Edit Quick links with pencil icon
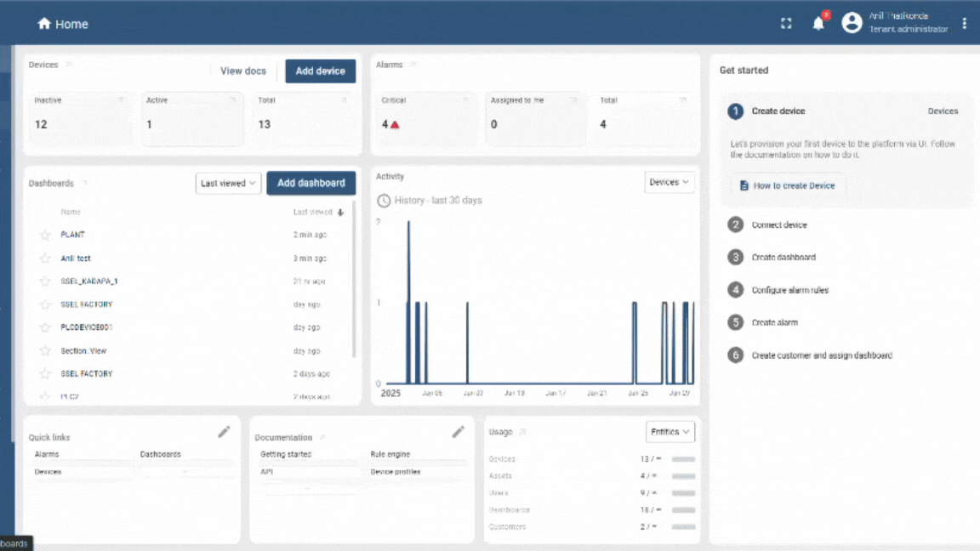 [224, 432]
